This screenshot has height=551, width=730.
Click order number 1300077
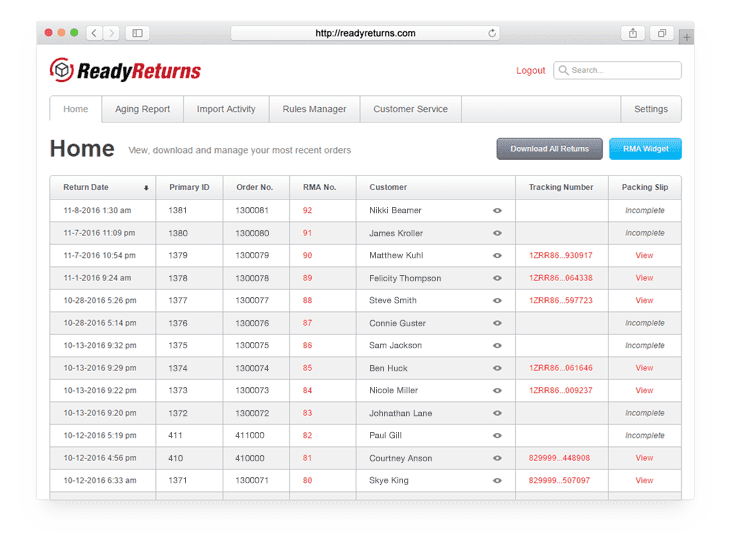click(x=252, y=301)
